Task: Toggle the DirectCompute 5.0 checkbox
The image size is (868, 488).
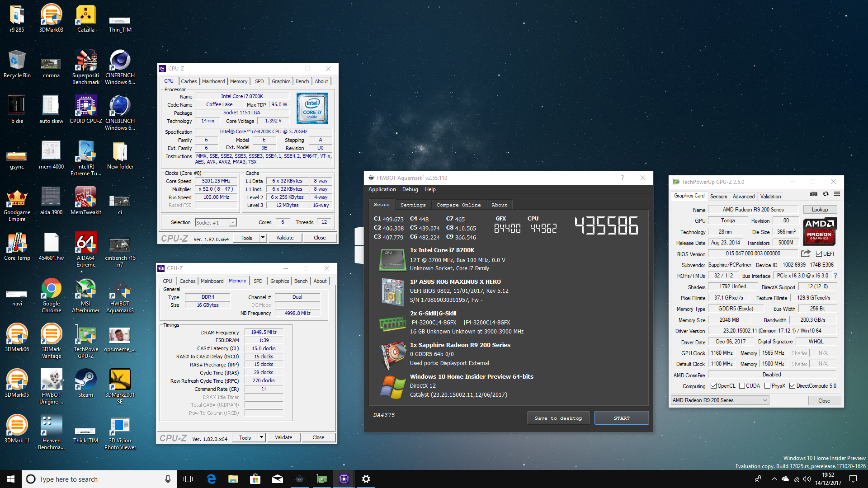Action: click(793, 386)
